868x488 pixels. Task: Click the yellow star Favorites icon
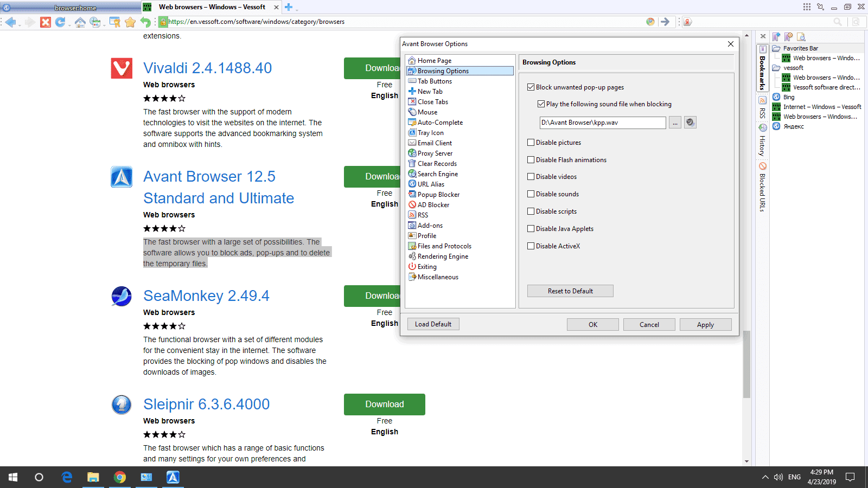(130, 22)
